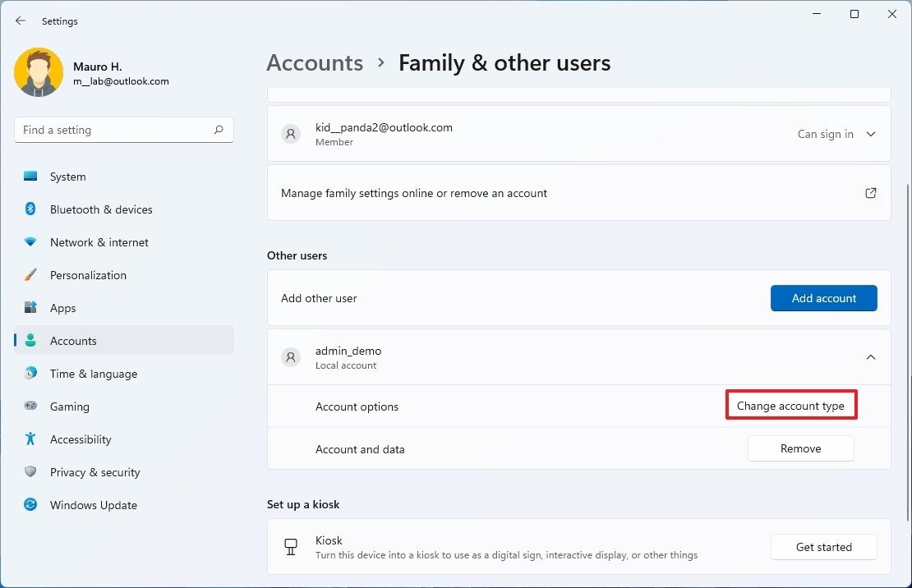The height and width of the screenshot is (588, 912).
Task: Type in the Find a setting search box
Action: point(123,129)
